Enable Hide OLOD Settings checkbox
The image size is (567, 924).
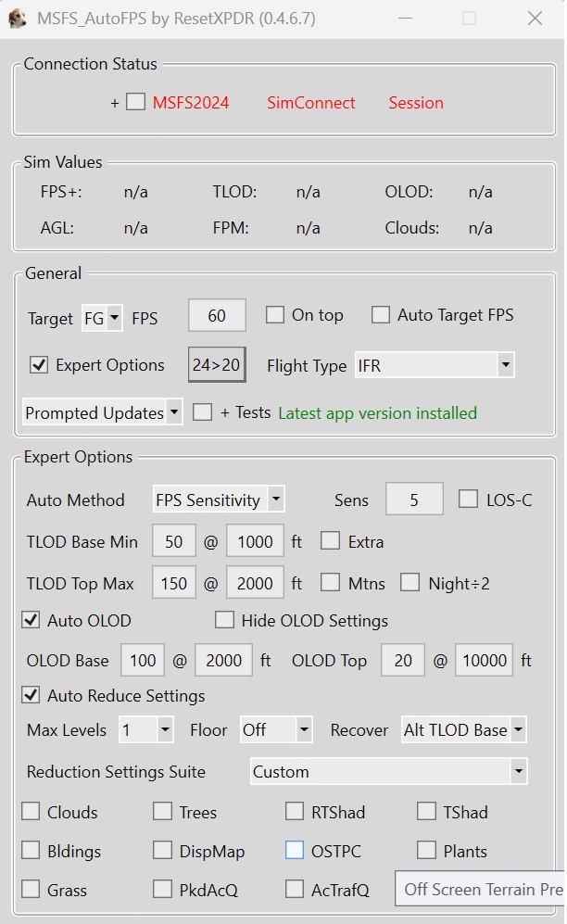point(224,620)
